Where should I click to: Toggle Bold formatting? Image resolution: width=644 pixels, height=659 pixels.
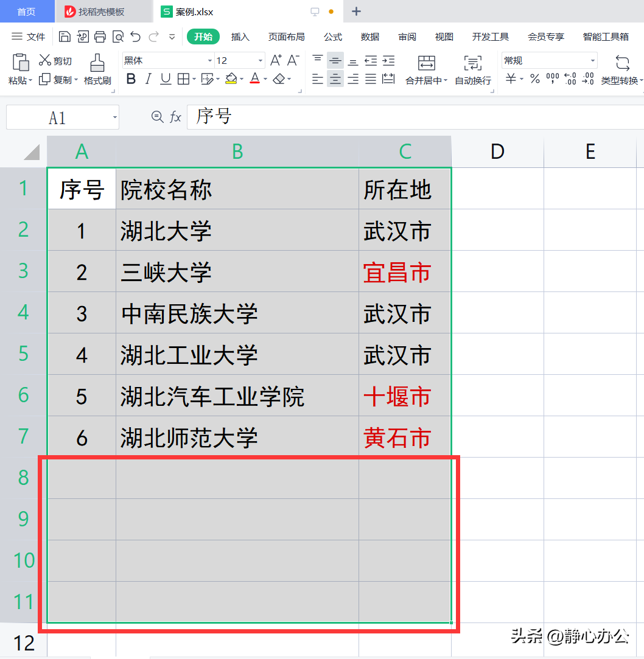point(131,78)
